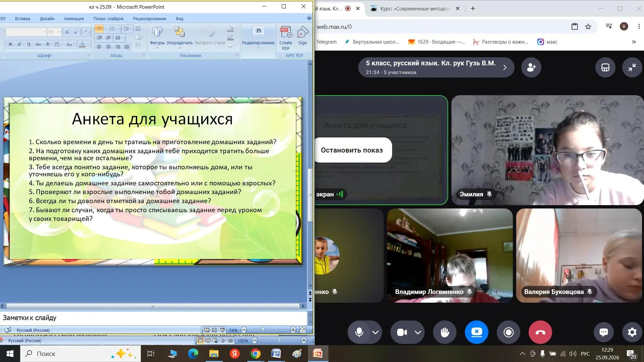Click the raise hand icon in call controls
This screenshot has height=362, width=644.
[x=445, y=332]
